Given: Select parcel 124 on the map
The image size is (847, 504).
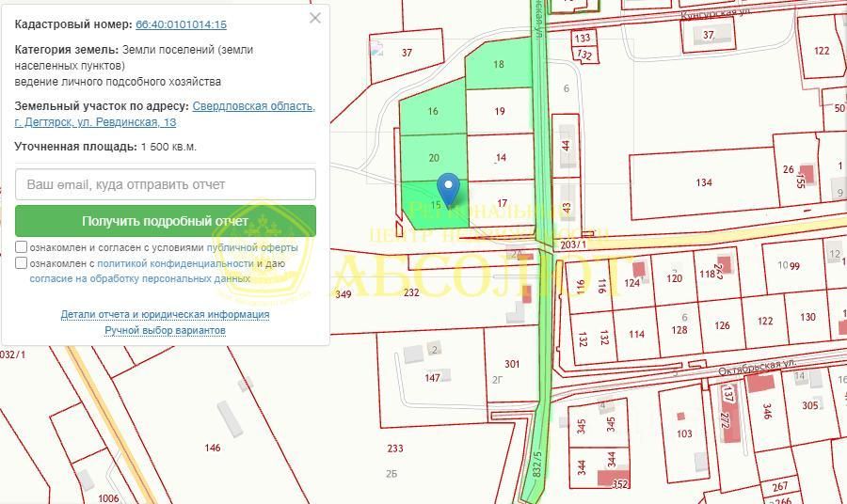Looking at the screenshot, I should [631, 283].
